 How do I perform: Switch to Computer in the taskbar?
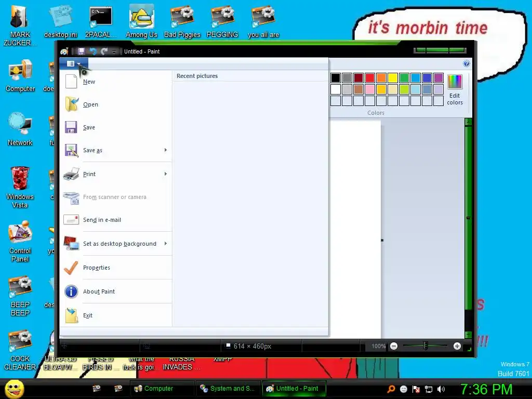(162, 389)
